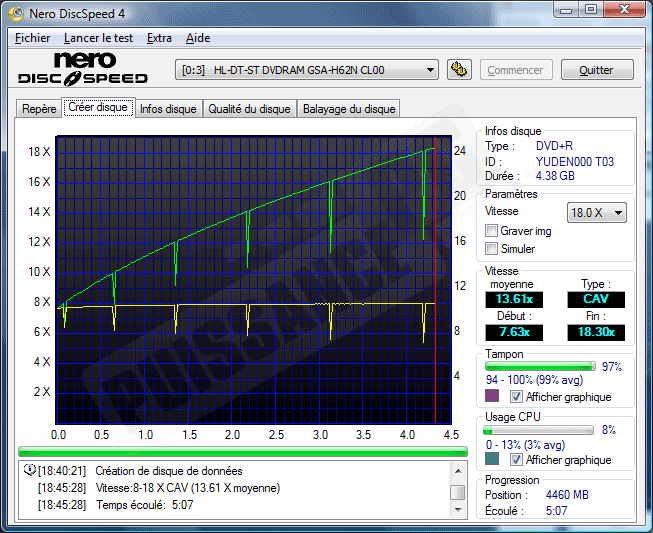Image resolution: width=653 pixels, height=533 pixels.
Task: Open the Lancer le test menu
Action: (98, 38)
